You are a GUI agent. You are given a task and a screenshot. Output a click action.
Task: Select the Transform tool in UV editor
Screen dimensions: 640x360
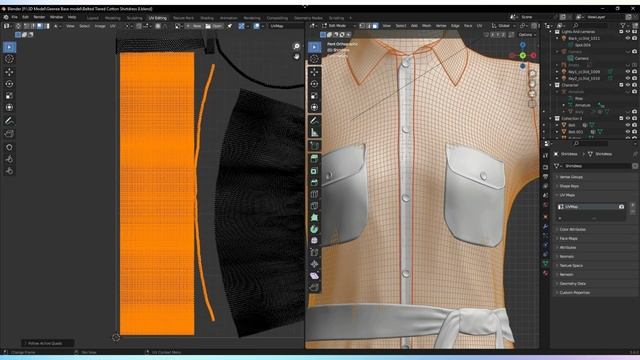click(9, 108)
